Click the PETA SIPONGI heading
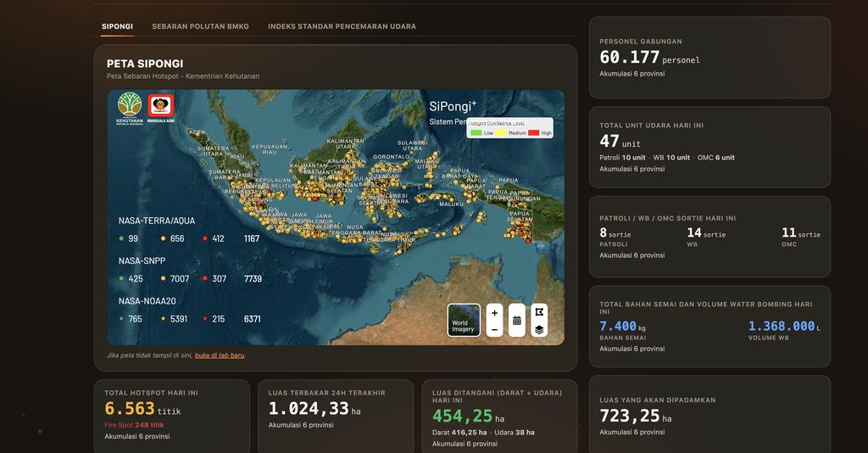 [x=145, y=64]
